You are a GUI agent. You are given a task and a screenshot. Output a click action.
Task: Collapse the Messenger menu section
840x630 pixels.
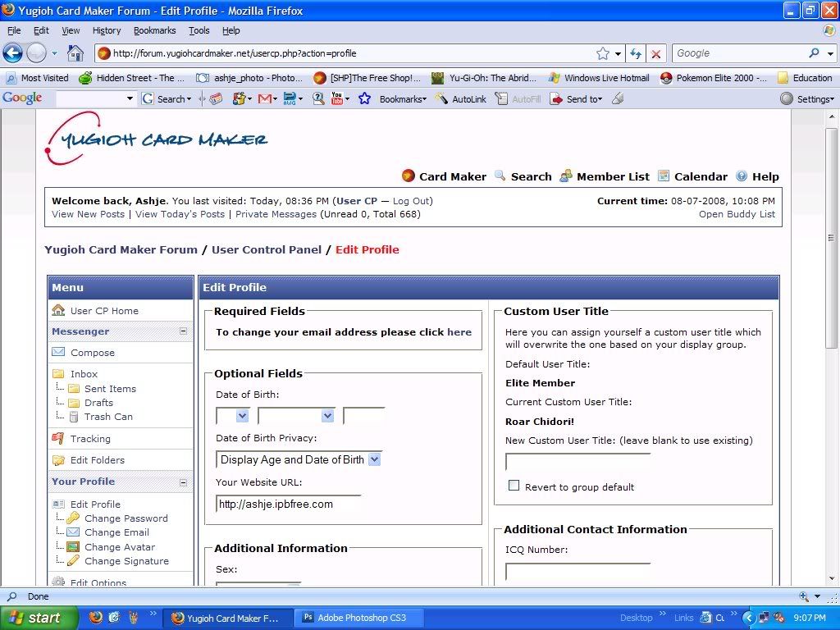tap(183, 331)
